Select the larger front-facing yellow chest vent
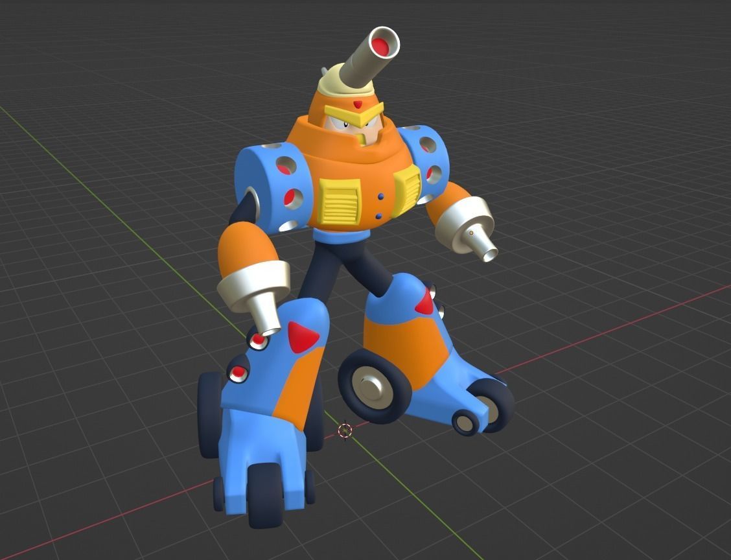Image resolution: width=731 pixels, height=560 pixels. [x=340, y=201]
